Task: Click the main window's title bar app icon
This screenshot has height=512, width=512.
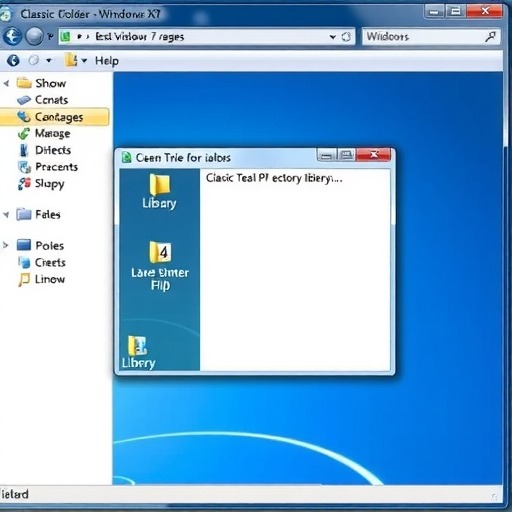Action: pos(6,14)
